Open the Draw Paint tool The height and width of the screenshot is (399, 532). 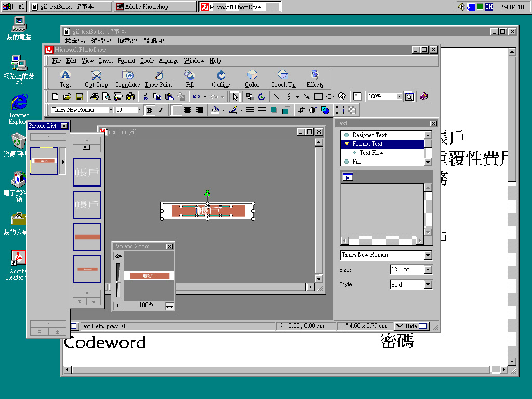coord(158,79)
